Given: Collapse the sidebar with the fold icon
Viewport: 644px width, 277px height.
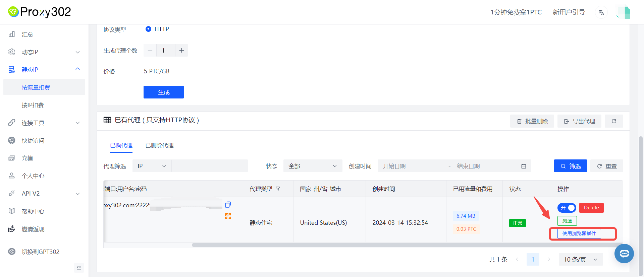Looking at the screenshot, I should pyautogui.click(x=79, y=268).
